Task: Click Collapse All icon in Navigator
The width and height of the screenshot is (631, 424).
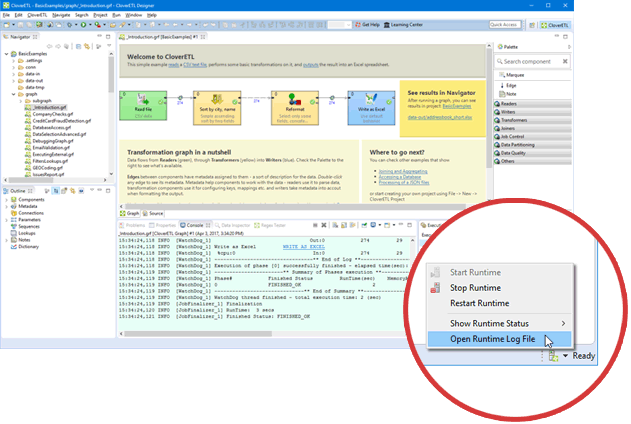Action: 78,47
